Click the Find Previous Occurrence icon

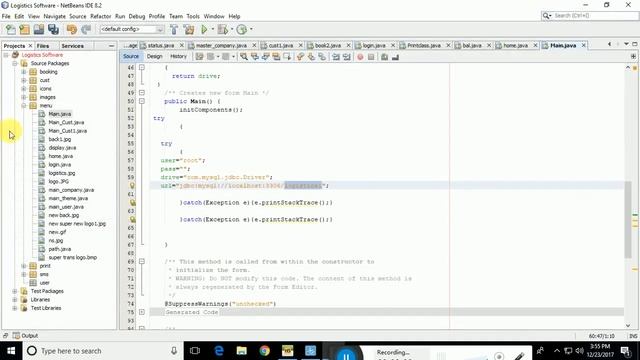tap(255, 57)
